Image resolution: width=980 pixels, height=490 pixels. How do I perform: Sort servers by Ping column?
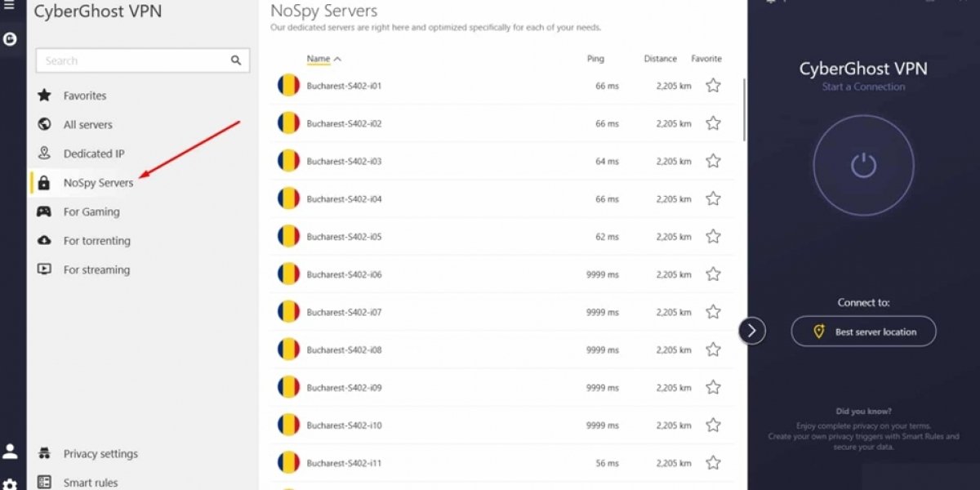pyautogui.click(x=595, y=59)
